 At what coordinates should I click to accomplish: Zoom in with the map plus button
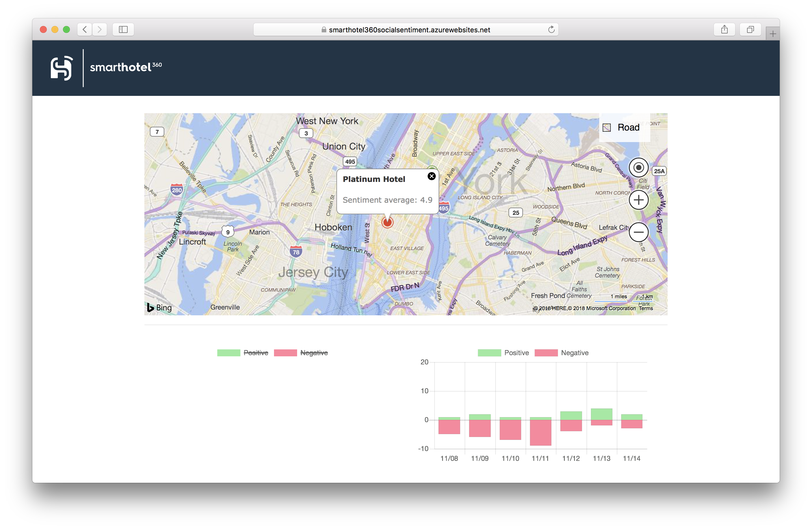638,200
